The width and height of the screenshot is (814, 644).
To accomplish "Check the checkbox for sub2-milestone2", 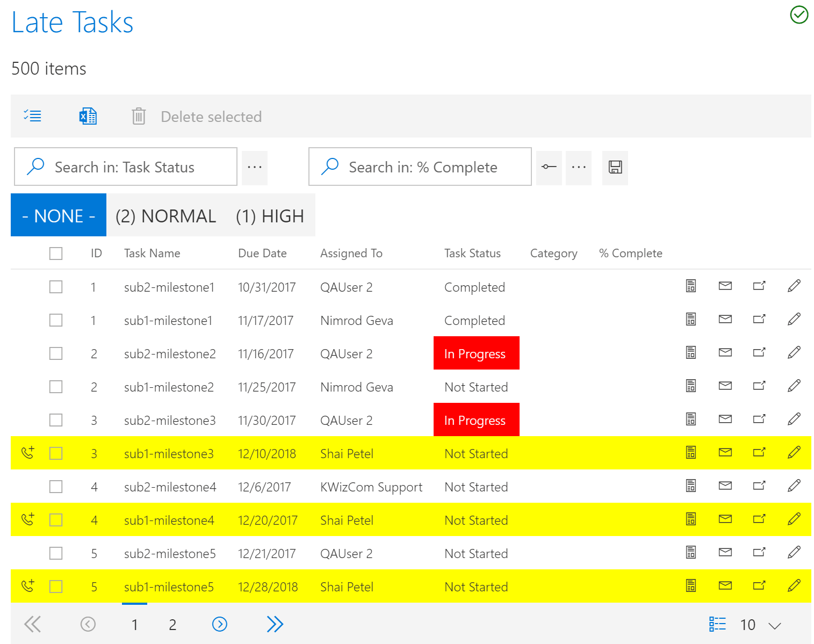I will click(56, 353).
